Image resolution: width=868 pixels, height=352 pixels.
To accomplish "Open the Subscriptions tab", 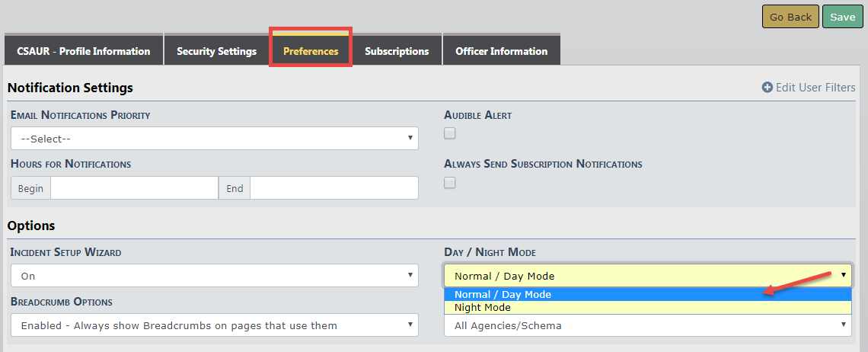I will (x=397, y=52).
